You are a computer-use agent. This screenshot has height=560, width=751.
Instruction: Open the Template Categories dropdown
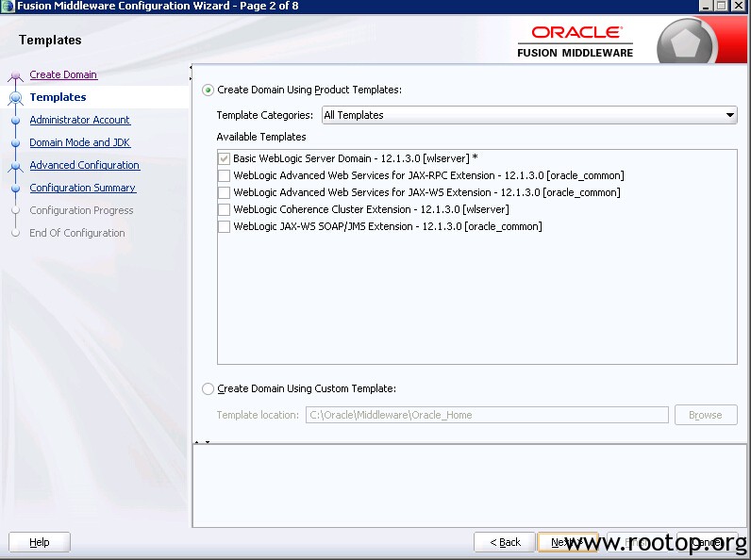(x=529, y=115)
